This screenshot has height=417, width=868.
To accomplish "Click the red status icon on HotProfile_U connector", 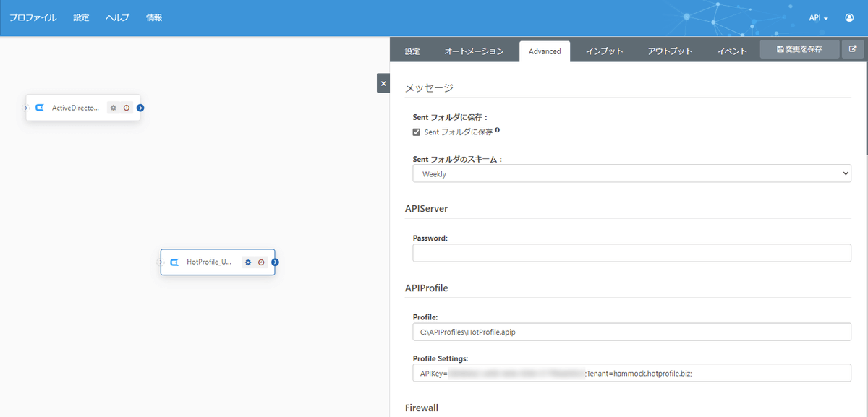I will click(x=261, y=262).
